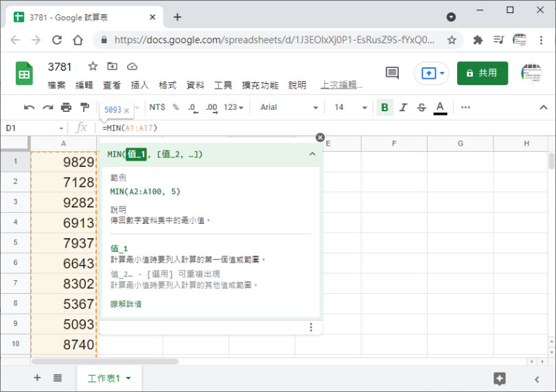Reload the browser page
The height and width of the screenshot is (392, 556).
pyautogui.click(x=57, y=40)
